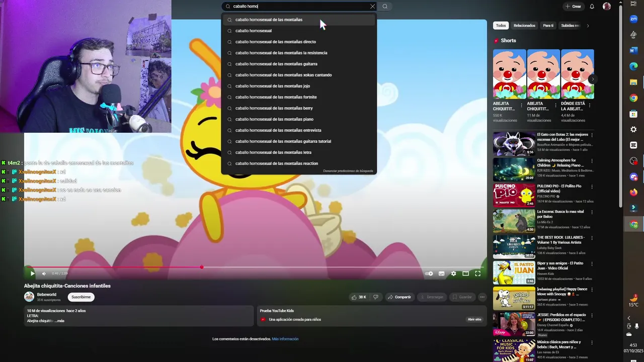
Task: Open the Bebeworld channel avatar
Action: coord(29,297)
